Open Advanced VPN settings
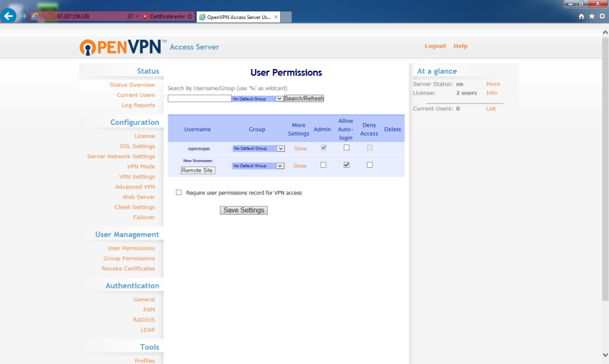The width and height of the screenshot is (609, 364). (x=135, y=187)
